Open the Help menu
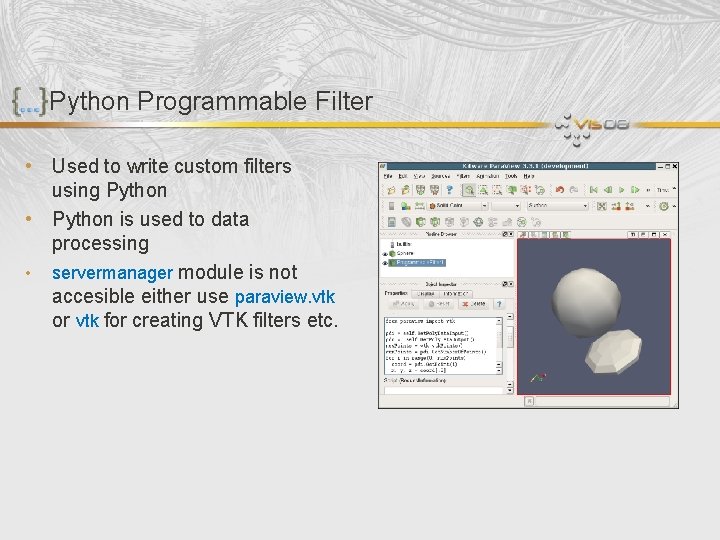 pos(529,176)
